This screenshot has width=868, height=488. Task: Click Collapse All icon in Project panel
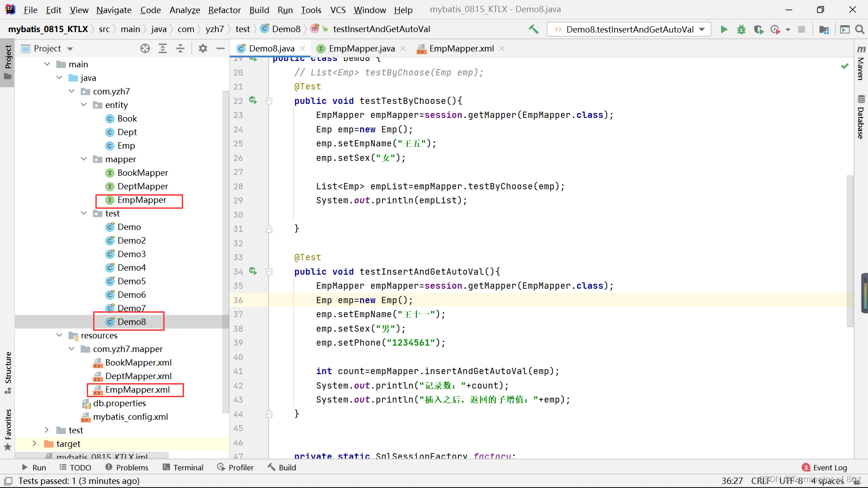pyautogui.click(x=180, y=48)
